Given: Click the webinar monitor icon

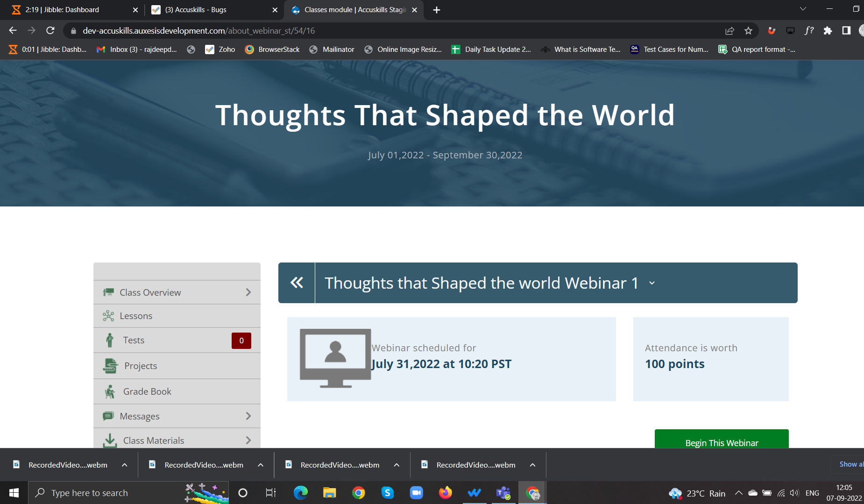Looking at the screenshot, I should pyautogui.click(x=335, y=358).
